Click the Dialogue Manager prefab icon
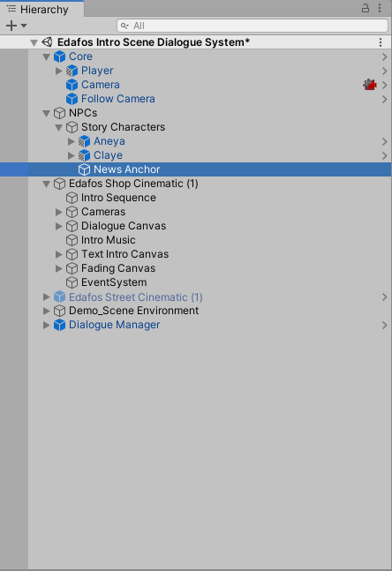The width and height of the screenshot is (392, 571). coord(59,325)
